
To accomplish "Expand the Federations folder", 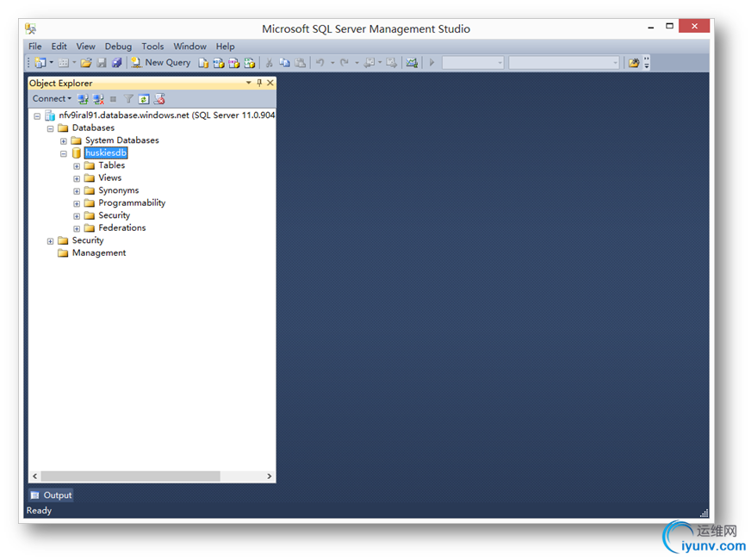I will [x=77, y=228].
